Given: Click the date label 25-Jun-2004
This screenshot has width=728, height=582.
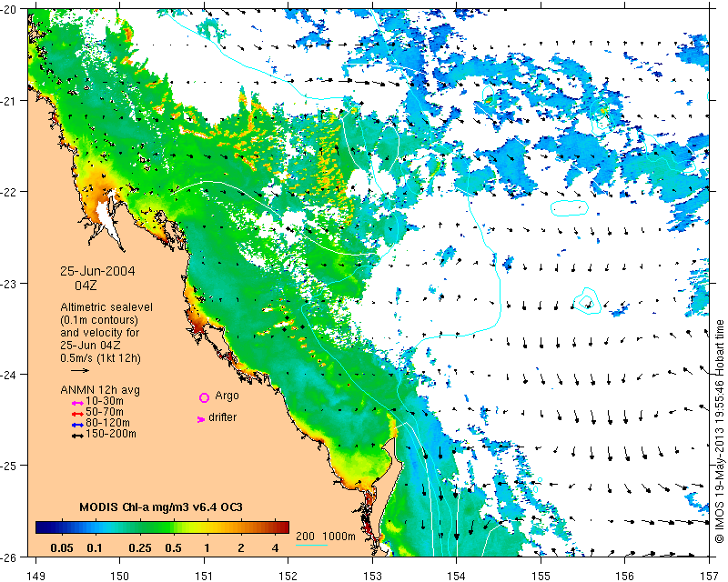Looking at the screenshot, I should pos(97,271).
